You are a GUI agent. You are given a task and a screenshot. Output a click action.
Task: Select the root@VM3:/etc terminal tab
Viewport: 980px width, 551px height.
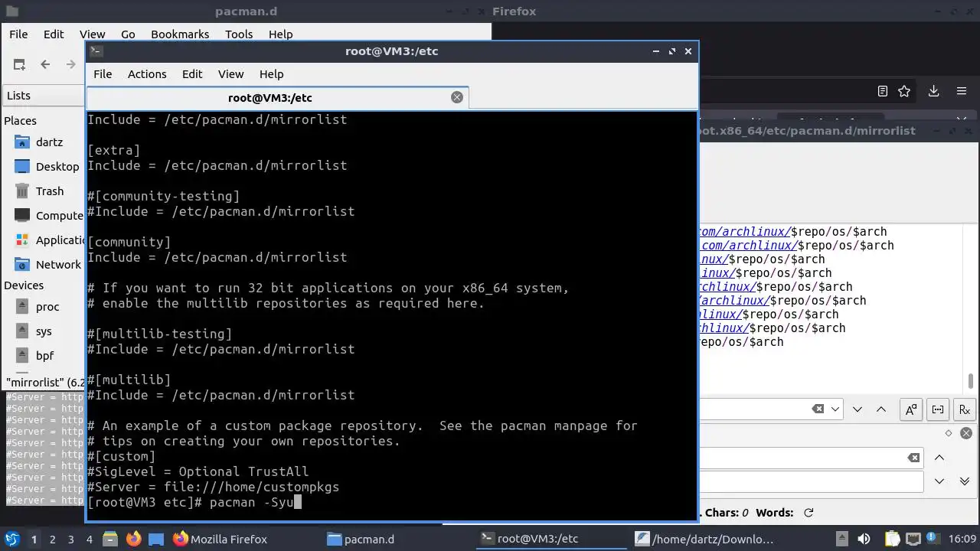tap(277, 97)
